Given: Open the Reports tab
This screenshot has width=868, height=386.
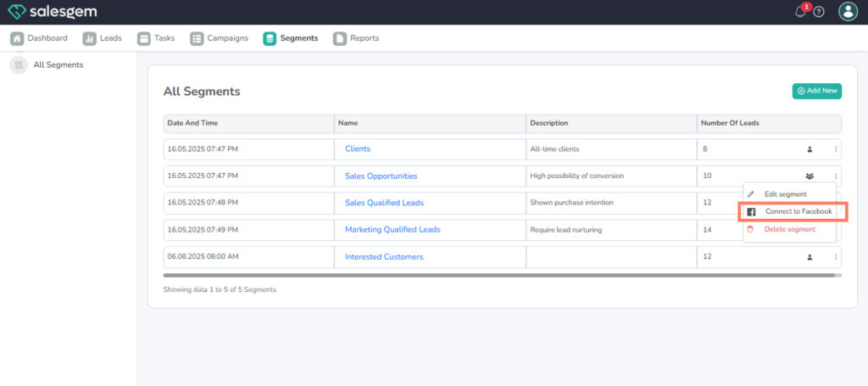Looking at the screenshot, I should [x=356, y=38].
